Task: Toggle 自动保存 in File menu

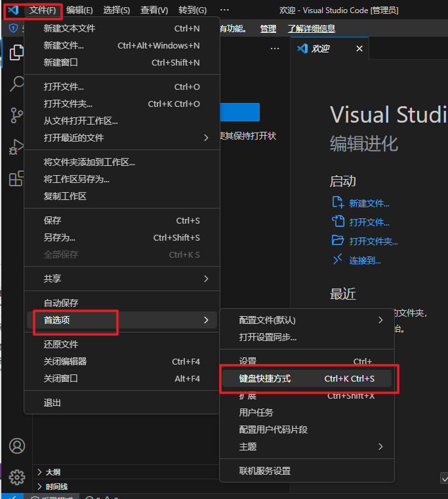Action: coord(121,303)
